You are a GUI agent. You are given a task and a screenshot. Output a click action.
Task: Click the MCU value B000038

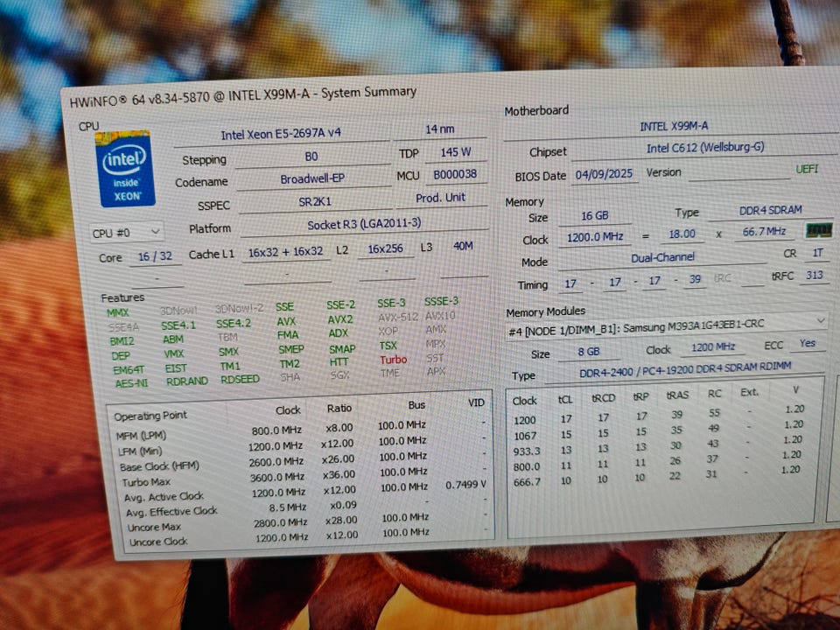pos(455,175)
